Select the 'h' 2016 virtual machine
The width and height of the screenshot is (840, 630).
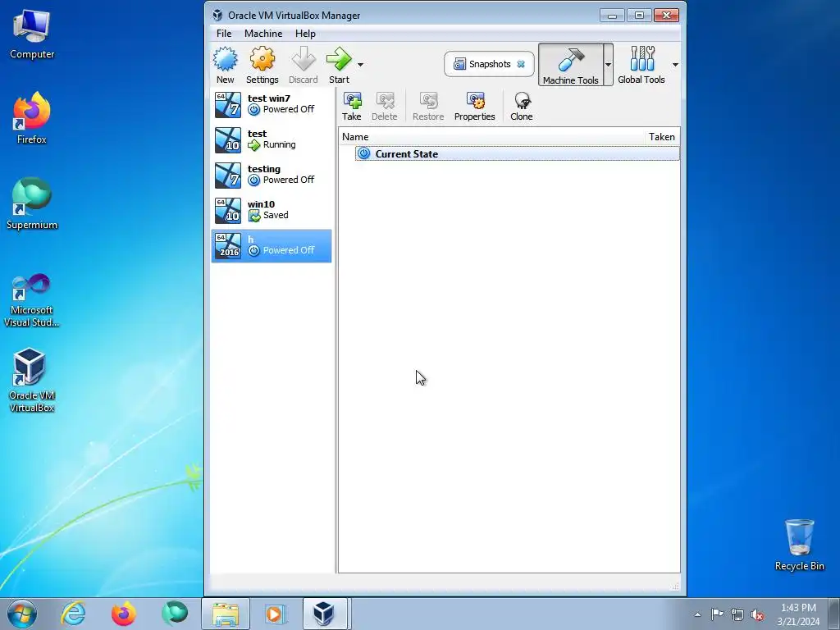(x=272, y=246)
